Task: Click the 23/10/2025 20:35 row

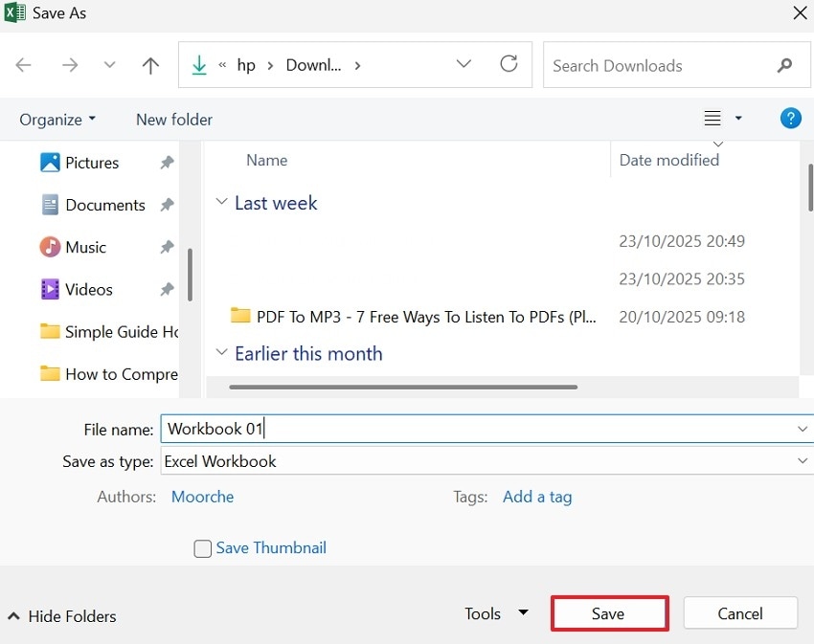Action: 682,278
